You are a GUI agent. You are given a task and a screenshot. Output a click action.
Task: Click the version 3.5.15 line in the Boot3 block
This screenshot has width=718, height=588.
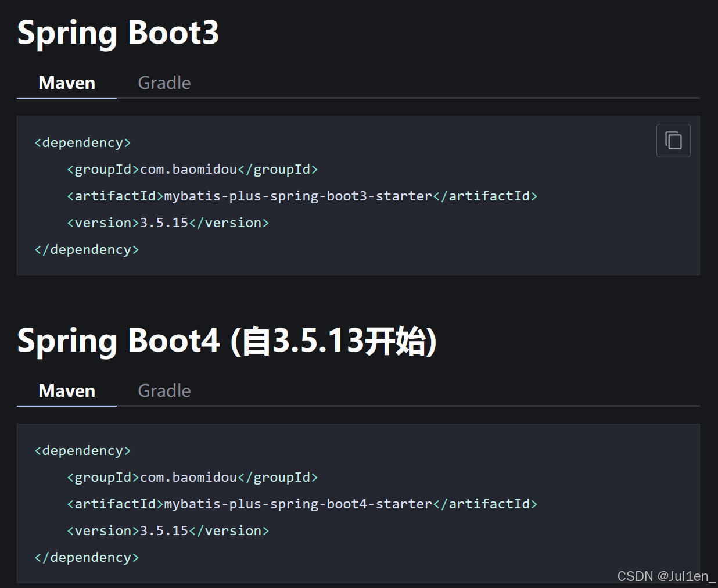(x=168, y=223)
